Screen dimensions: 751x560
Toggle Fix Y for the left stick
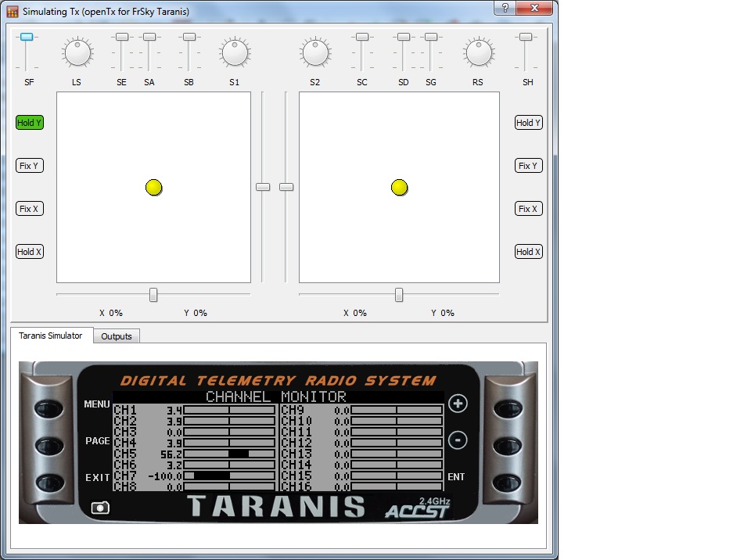click(x=30, y=166)
